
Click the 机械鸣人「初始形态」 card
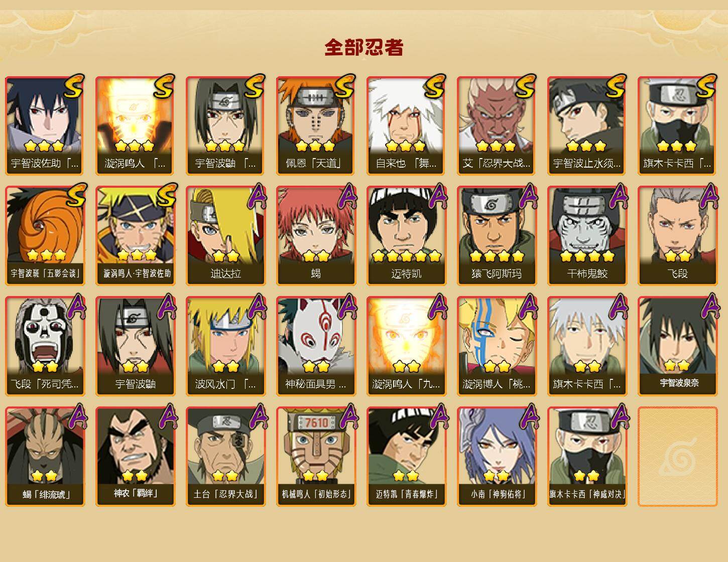pyautogui.click(x=316, y=457)
